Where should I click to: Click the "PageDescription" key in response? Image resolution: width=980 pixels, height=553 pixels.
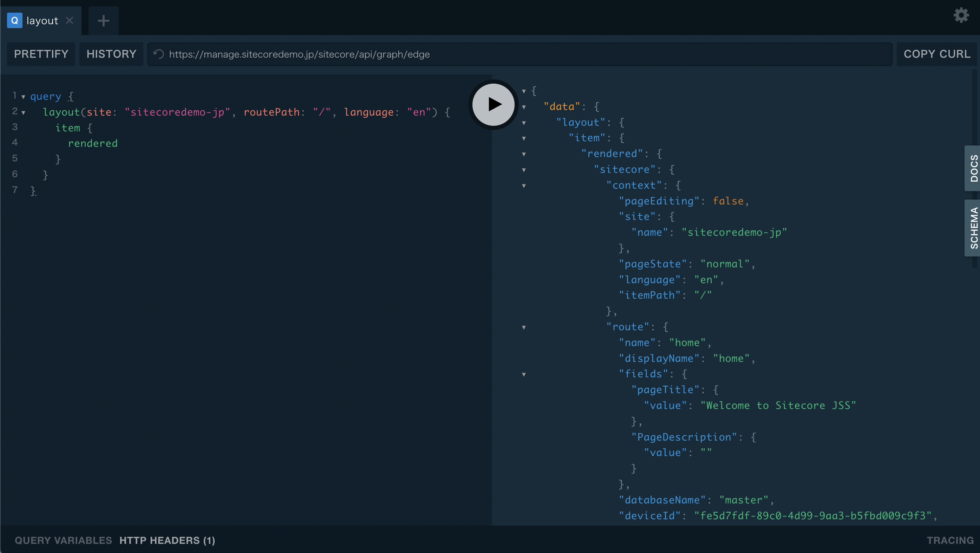pyautogui.click(x=684, y=437)
